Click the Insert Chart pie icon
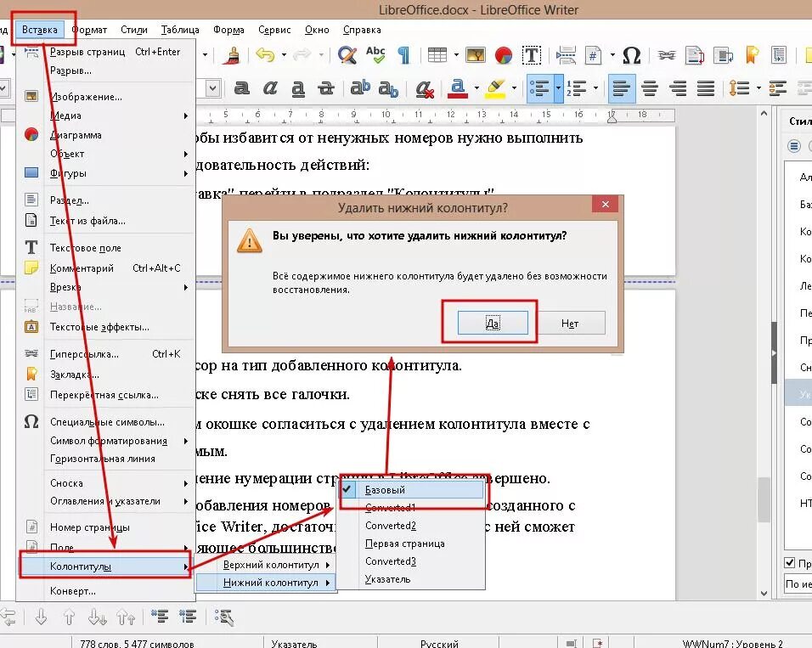Image resolution: width=812 pixels, height=648 pixels. (503, 55)
